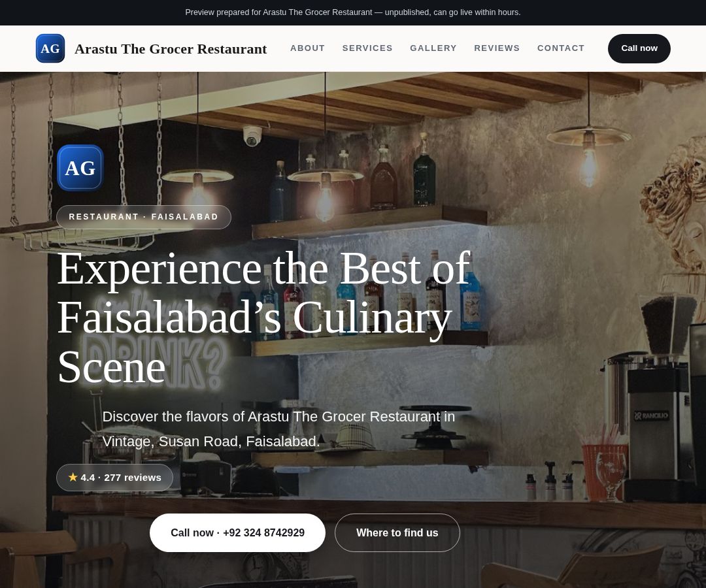The width and height of the screenshot is (706, 588).
Task: Select Reviews in the navigation bar
Action: click(x=497, y=48)
